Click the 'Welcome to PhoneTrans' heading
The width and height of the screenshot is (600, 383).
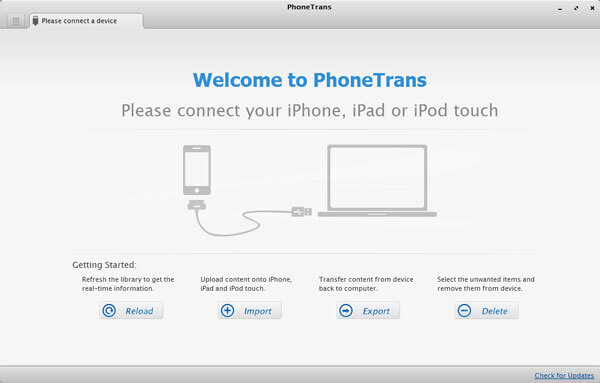(310, 80)
